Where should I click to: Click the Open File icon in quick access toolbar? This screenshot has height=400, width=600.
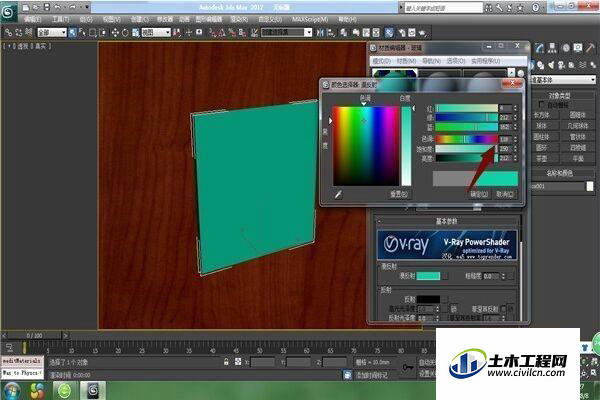pyautogui.click(x=36, y=7)
